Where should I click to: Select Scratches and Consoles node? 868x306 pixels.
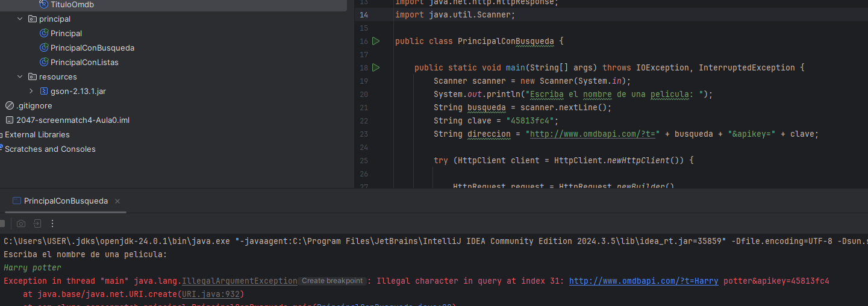(50, 149)
